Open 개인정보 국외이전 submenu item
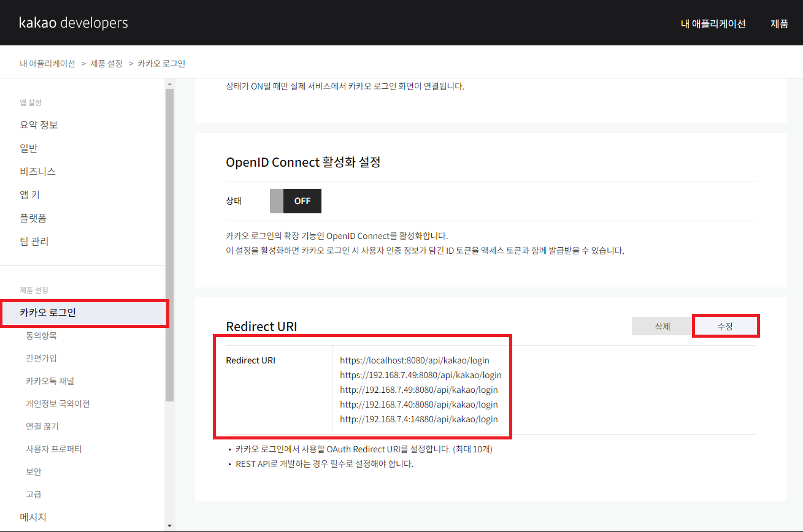Screen dimensions: 803x532 58,404
